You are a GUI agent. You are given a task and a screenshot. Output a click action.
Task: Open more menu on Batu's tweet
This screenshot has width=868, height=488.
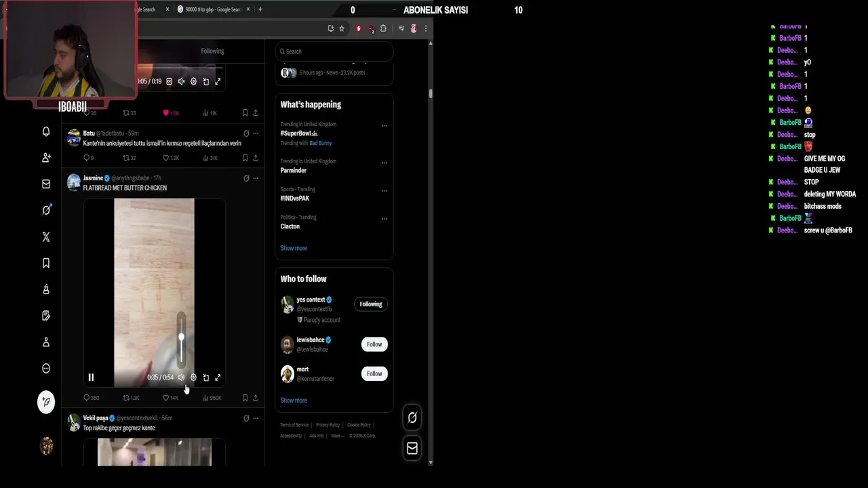[x=256, y=134]
